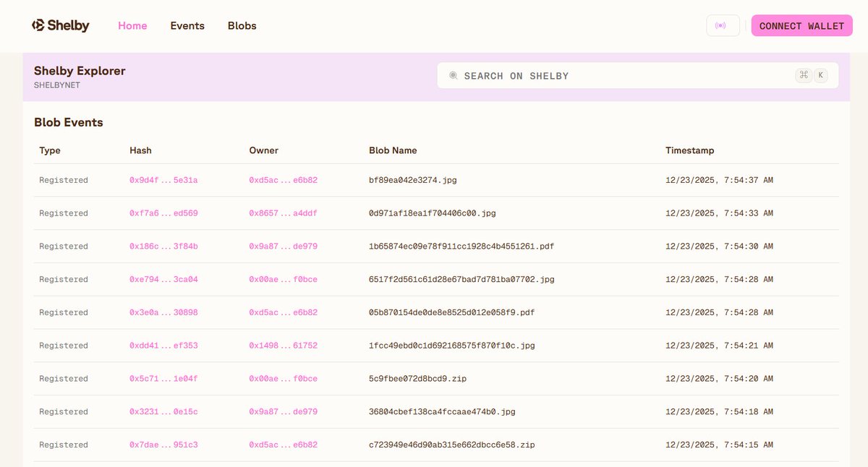
Task: Select blob name 6517f2d561c61d28e67bad7d781ba07702.jpg
Action: [461, 279]
